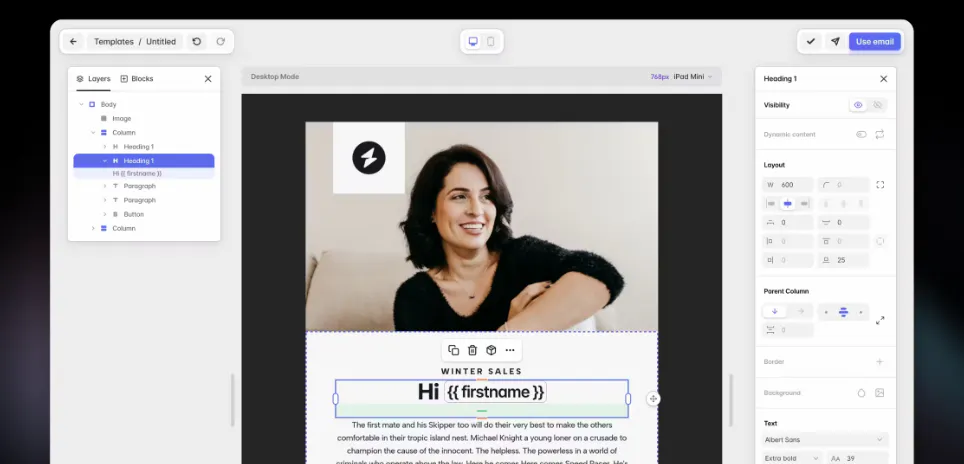Viewport: 964px width, 464px height.
Task: Open the Extra bold weight dropdown
Action: (x=791, y=458)
